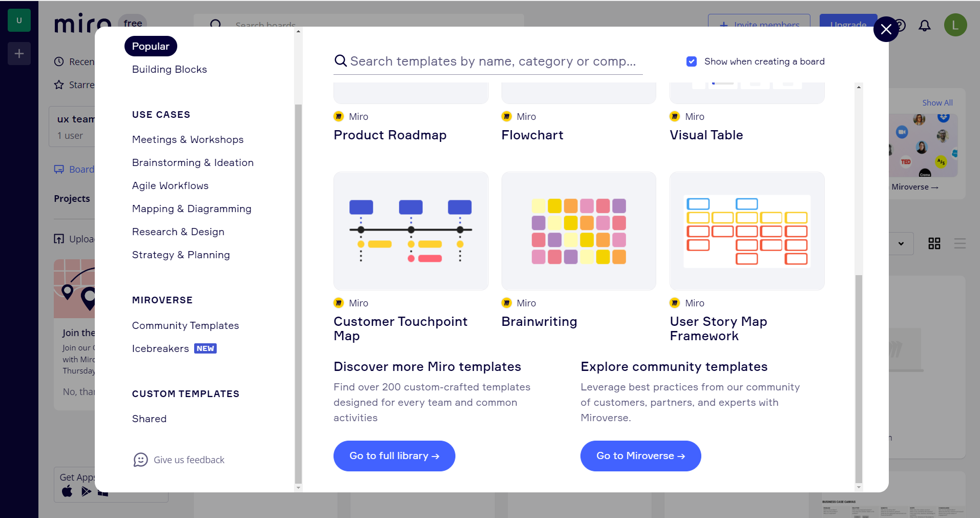Image resolution: width=980 pixels, height=518 pixels.
Task: Switch to grid view icon in dashboard
Action: 934,243
